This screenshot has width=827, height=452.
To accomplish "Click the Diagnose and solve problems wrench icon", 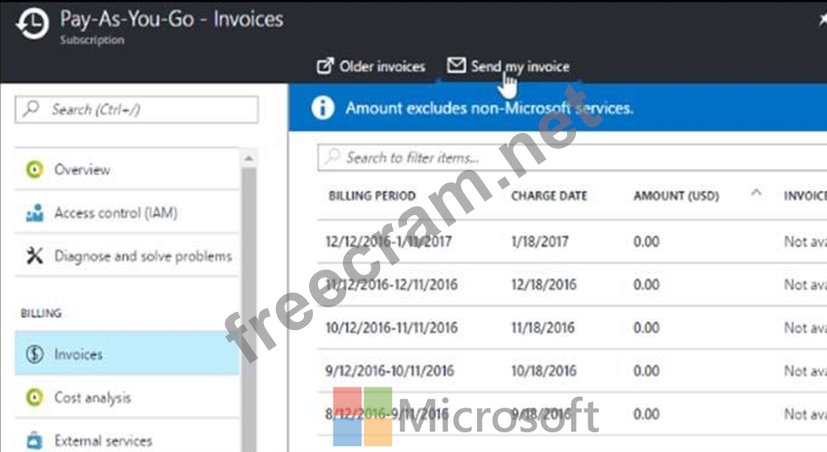I will pos(35,256).
